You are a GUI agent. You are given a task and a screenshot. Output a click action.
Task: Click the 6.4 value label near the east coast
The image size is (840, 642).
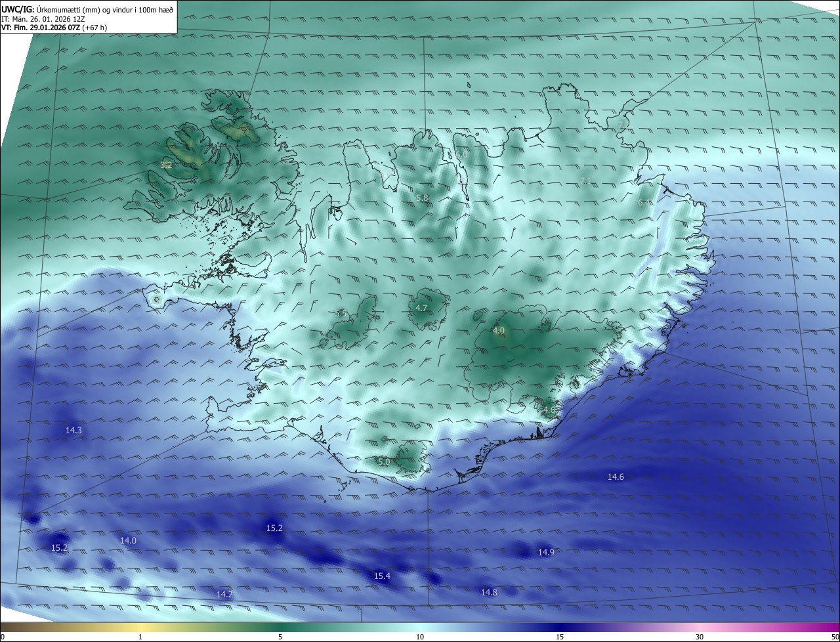click(645, 203)
